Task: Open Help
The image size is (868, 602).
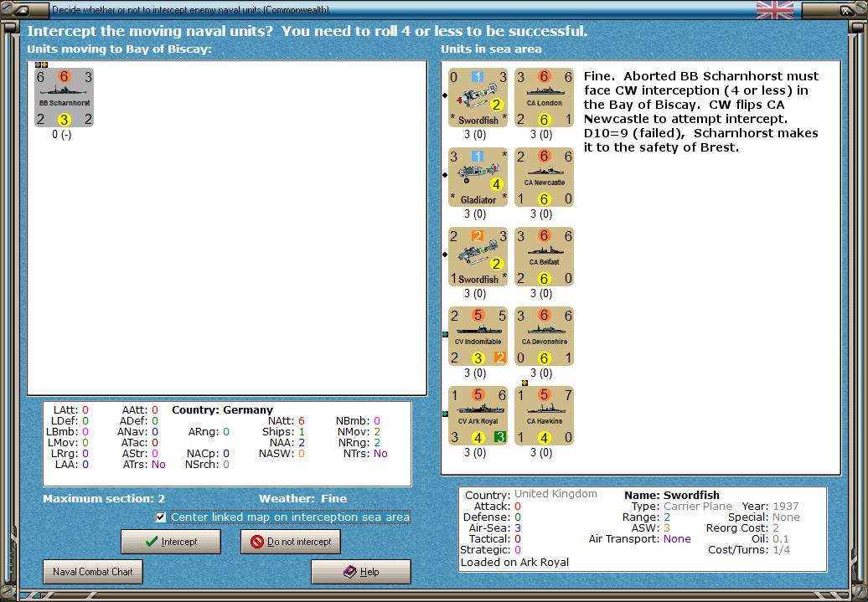Action: point(361,572)
